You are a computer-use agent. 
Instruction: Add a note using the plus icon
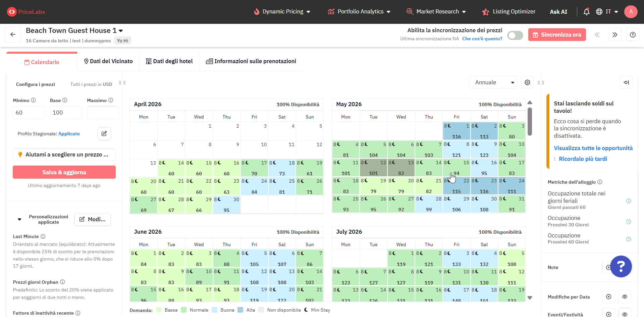tap(609, 267)
